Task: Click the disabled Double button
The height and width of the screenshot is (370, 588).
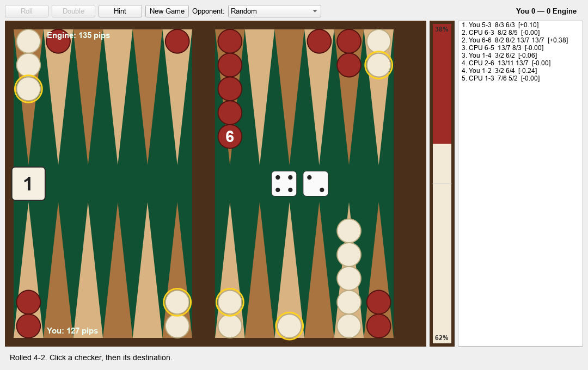Action: point(73,11)
